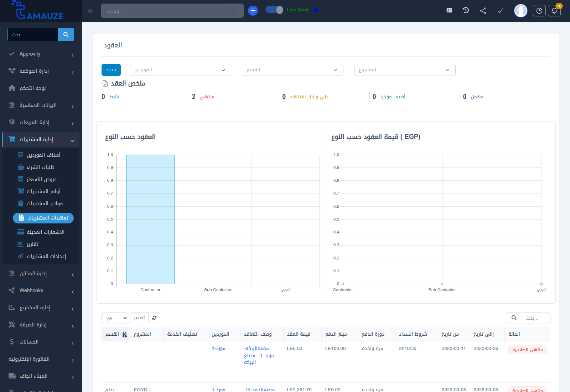Click 2n10/30 payment terms cell
Image resolution: width=570 pixels, height=392 pixels.
tap(408, 348)
